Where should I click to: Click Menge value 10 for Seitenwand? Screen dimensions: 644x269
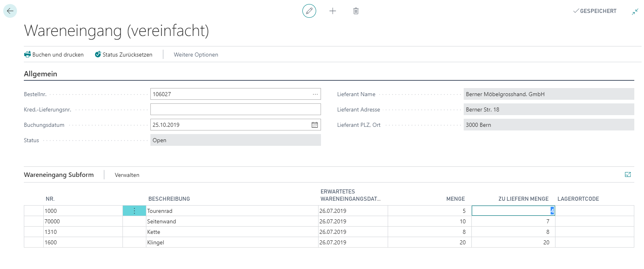429,221
